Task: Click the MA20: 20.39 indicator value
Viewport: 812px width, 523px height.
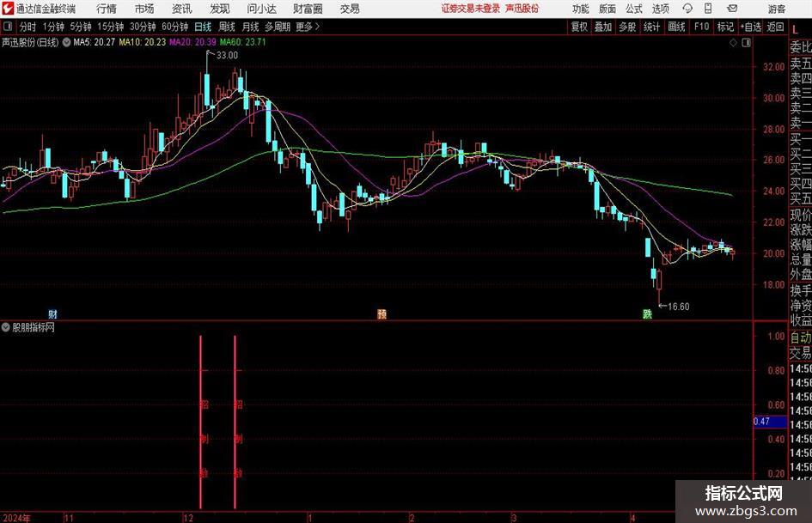Action: [x=192, y=42]
